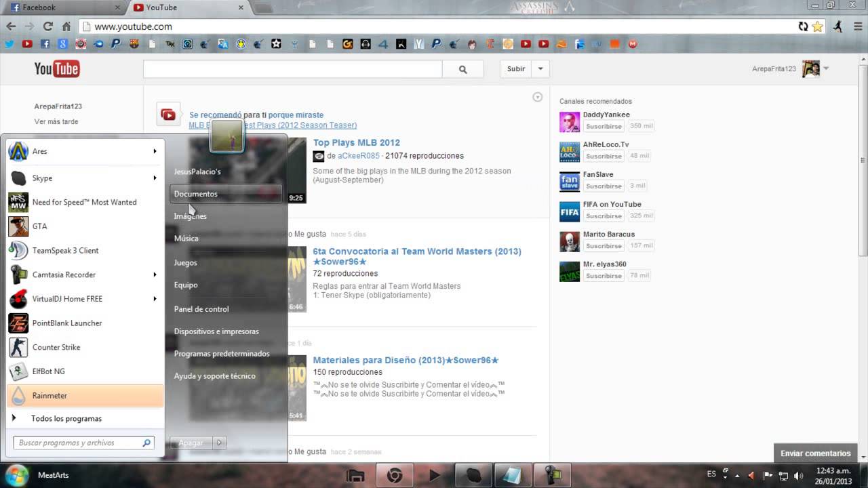Open Dispositivos e impresoras
This screenshot has height=488, width=868.
pos(216,331)
